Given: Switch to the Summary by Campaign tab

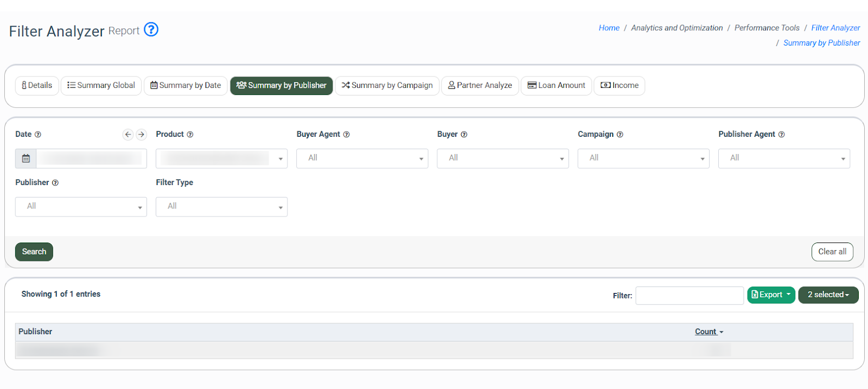Looking at the screenshot, I should point(387,86).
